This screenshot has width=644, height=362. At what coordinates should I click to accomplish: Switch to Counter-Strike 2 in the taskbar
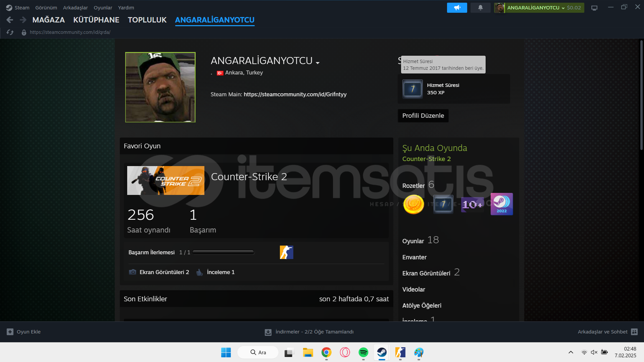[400, 353]
